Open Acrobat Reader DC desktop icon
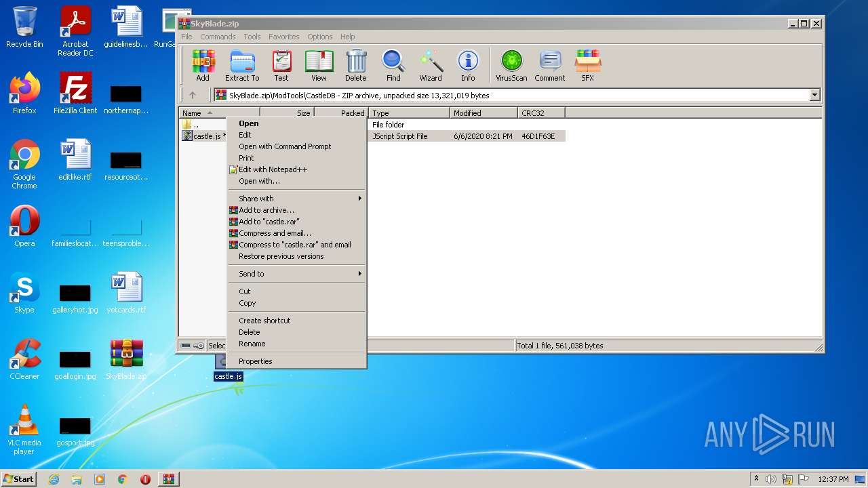Screen dimensions: 868x488 (75, 31)
